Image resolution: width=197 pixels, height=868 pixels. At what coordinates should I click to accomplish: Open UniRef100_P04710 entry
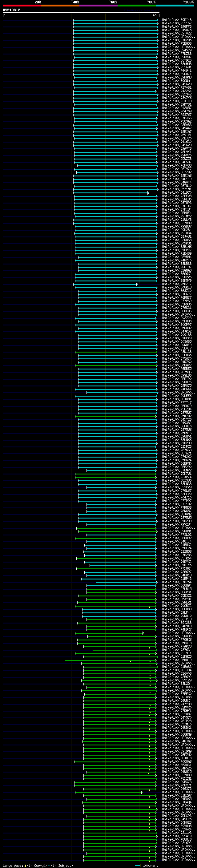pyautogui.click(x=177, y=497)
